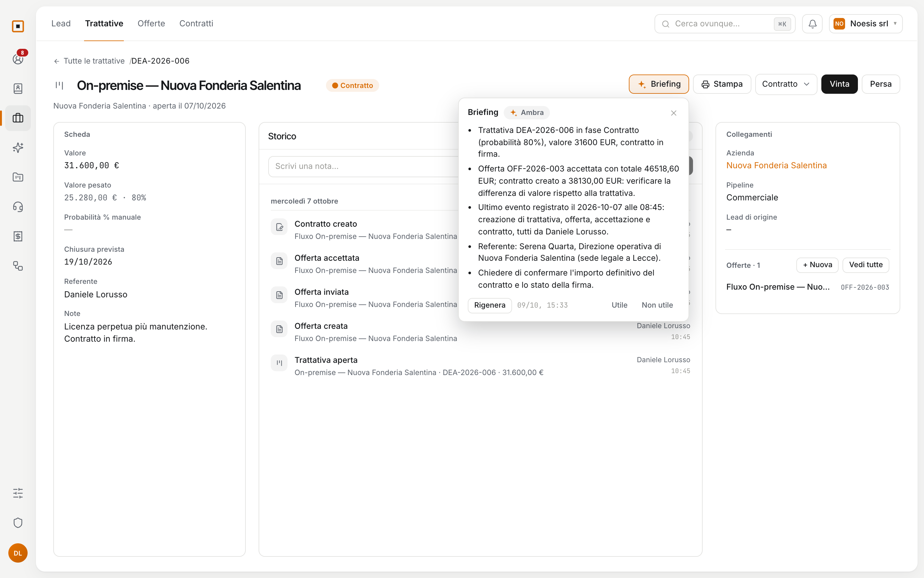The image size is (924, 578).
Task: Click the pipeline icon beside deal title
Action: click(x=59, y=85)
